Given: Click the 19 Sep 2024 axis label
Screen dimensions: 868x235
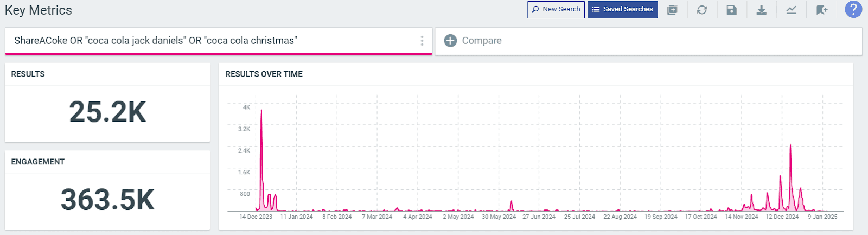Looking at the screenshot, I should click(661, 217).
